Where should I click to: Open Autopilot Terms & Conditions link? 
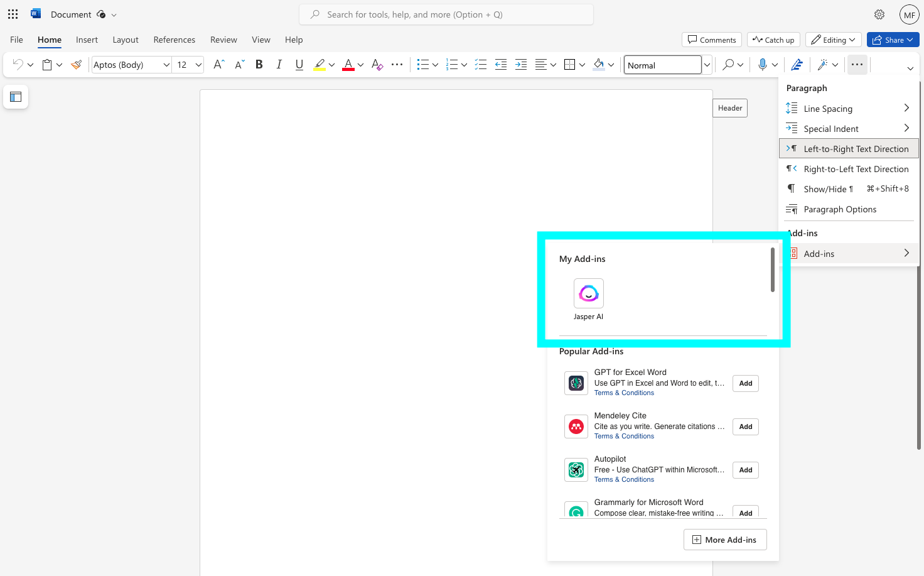coord(624,479)
